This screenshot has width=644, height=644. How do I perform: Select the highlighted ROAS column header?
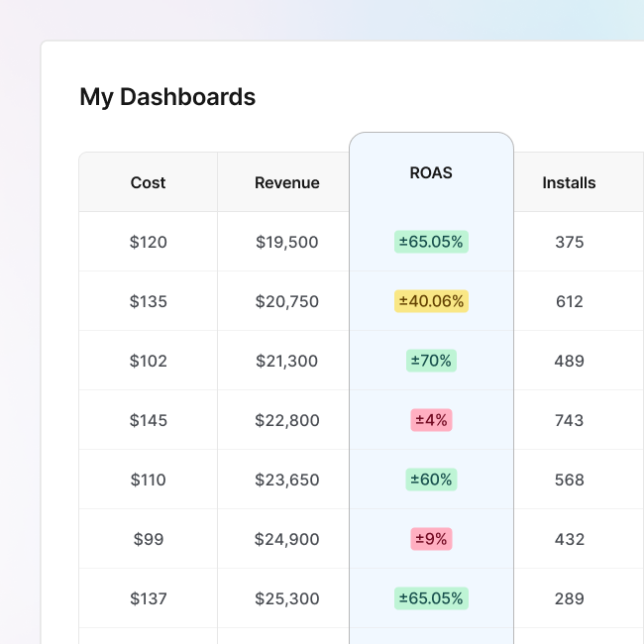tap(431, 172)
